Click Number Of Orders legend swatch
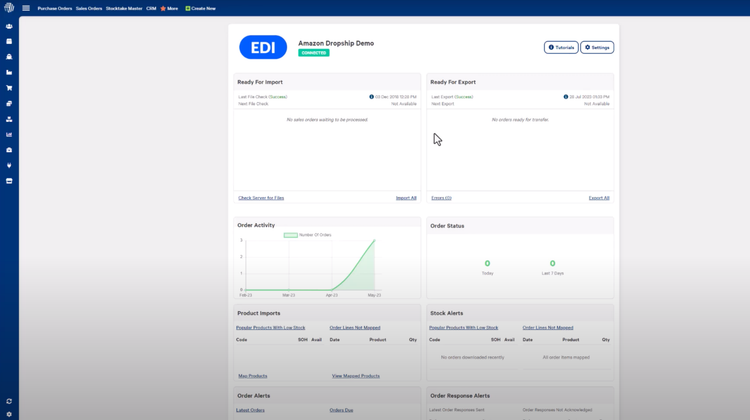 coord(290,235)
